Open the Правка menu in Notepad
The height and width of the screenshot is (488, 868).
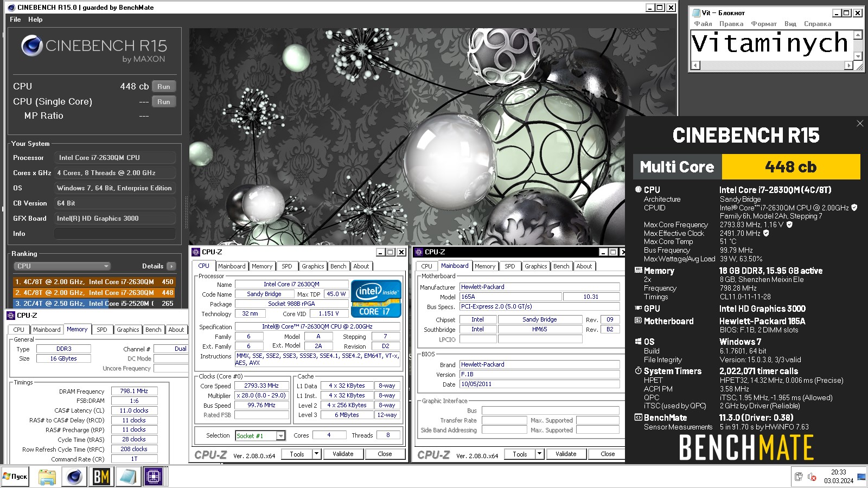point(731,24)
